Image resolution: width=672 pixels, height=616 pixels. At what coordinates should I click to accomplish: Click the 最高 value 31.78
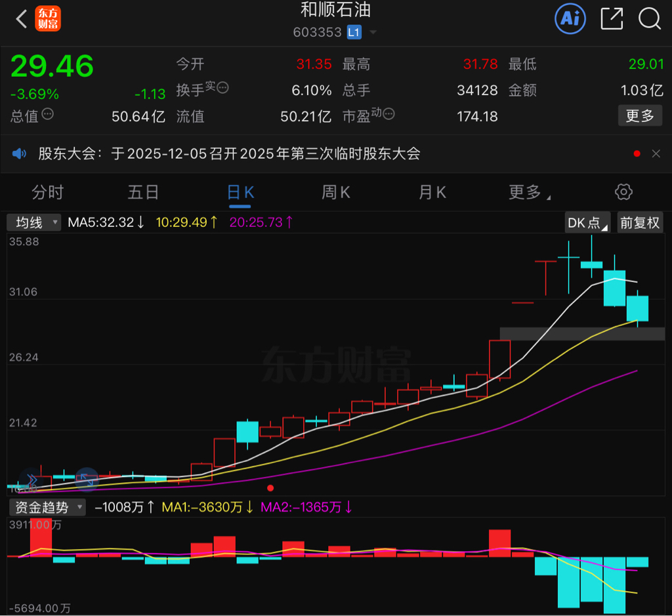pyautogui.click(x=480, y=64)
